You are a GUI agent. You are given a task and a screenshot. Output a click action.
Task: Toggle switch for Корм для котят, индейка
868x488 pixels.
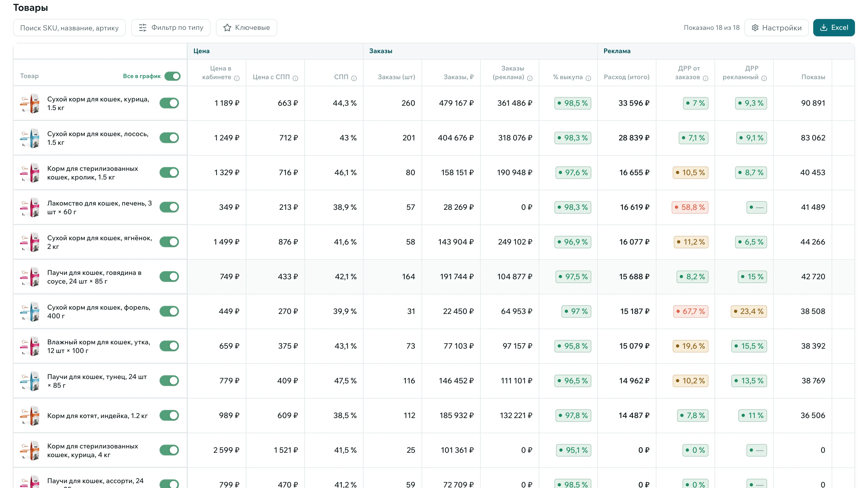169,415
